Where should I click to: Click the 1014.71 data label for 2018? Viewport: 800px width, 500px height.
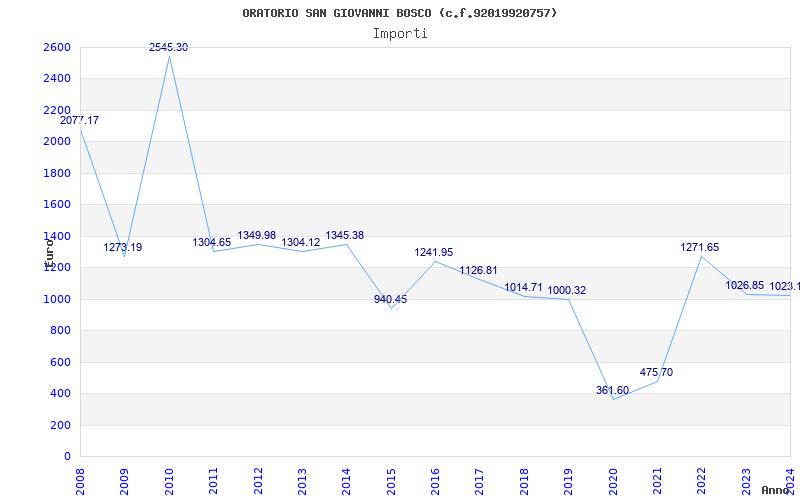(523, 288)
